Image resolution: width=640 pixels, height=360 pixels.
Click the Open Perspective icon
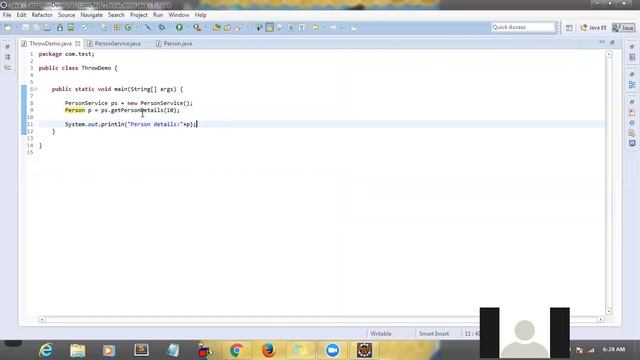[569, 28]
